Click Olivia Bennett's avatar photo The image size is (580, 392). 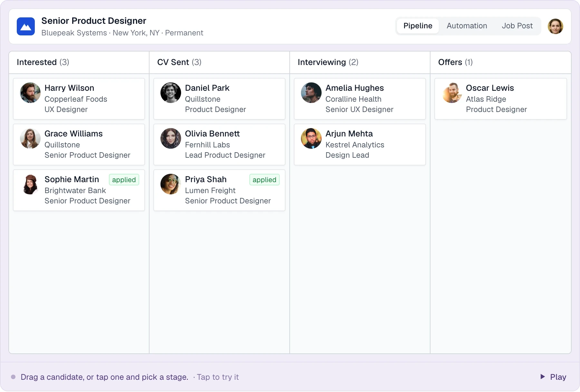pos(171,138)
